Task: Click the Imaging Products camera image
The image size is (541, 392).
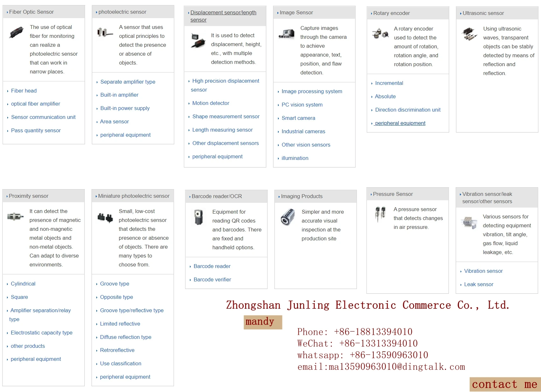Action: tap(288, 217)
